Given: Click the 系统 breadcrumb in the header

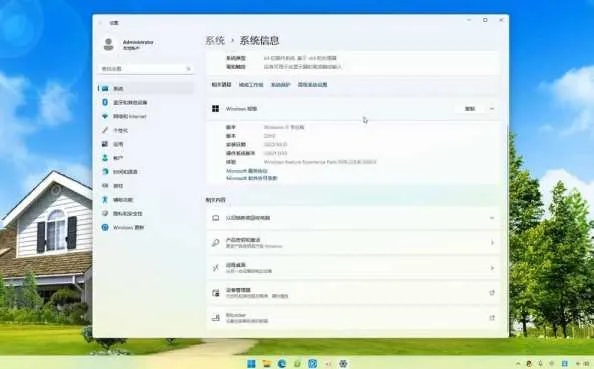Looking at the screenshot, I should click(215, 40).
